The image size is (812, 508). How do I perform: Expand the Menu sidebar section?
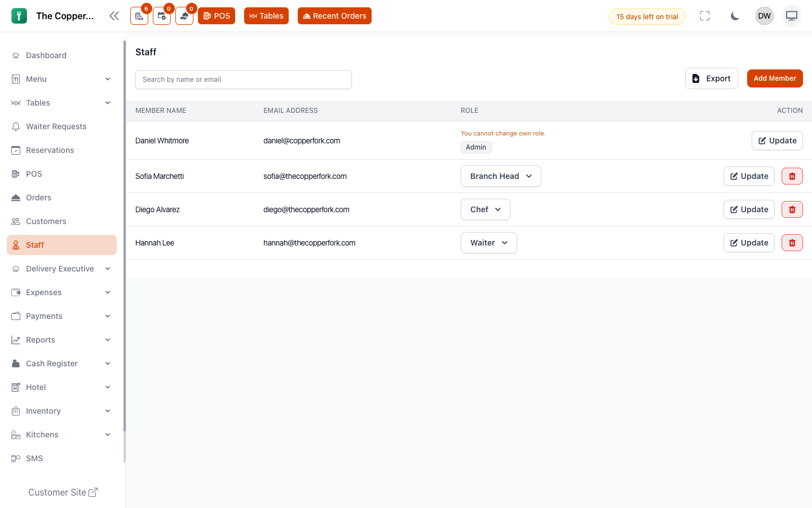tap(61, 79)
